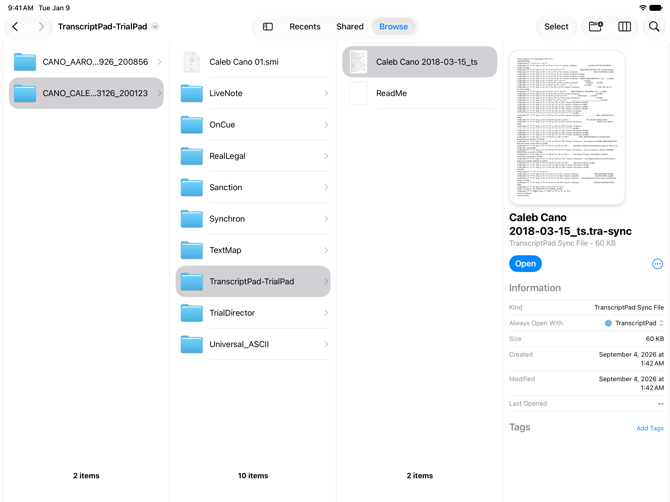This screenshot has height=502, width=670.
Task: Click the TextMap folder icon
Action: click(x=191, y=250)
